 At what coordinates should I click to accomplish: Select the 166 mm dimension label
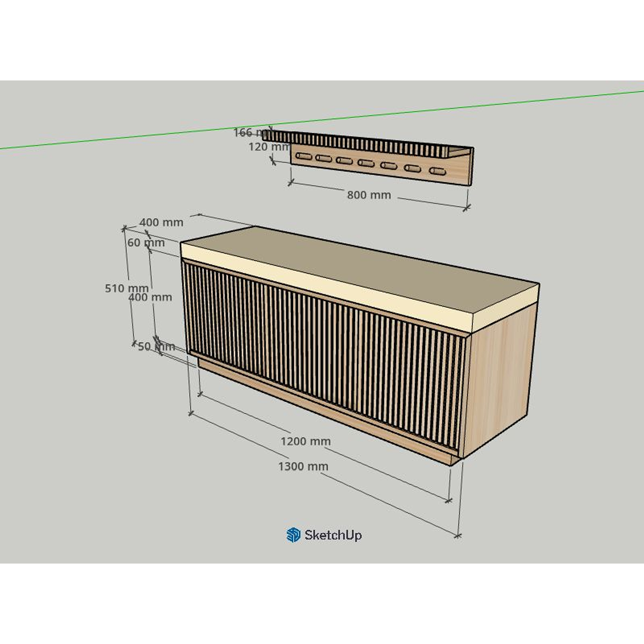point(251,132)
